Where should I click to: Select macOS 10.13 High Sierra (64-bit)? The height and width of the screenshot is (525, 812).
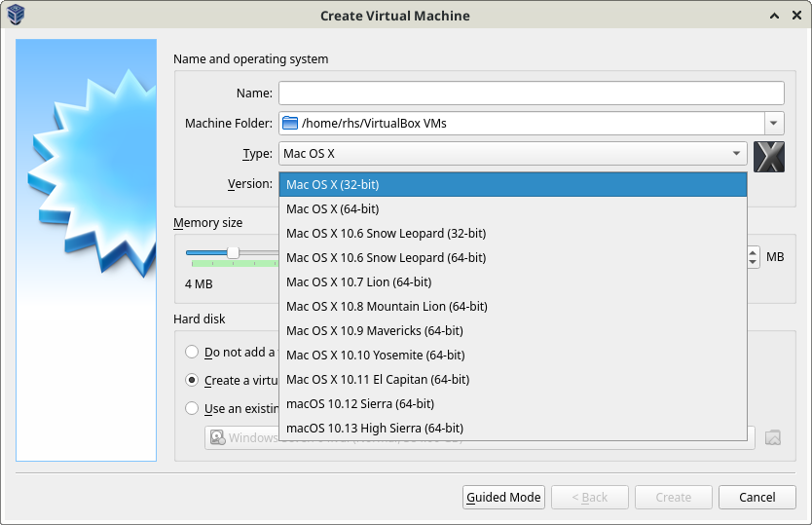click(x=513, y=429)
